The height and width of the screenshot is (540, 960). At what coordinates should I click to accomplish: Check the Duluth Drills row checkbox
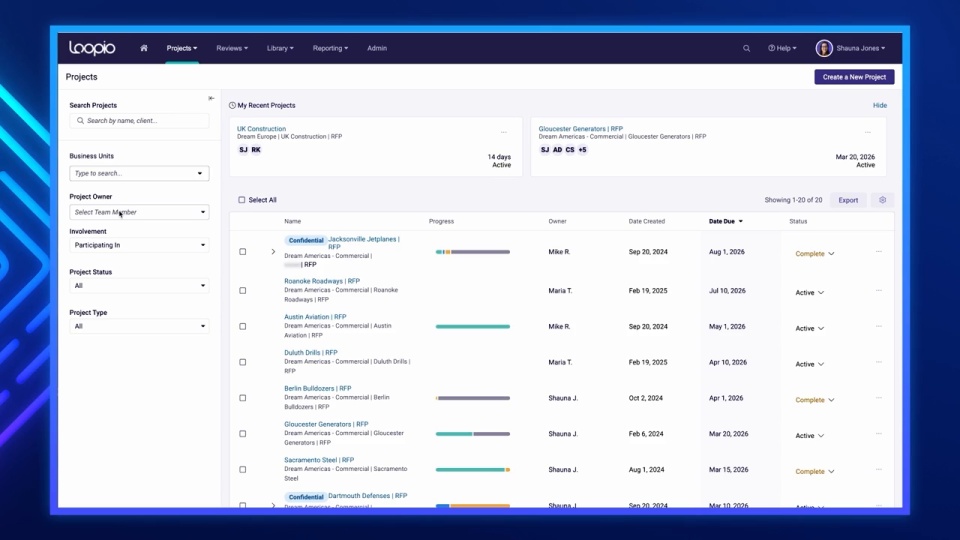pyautogui.click(x=243, y=362)
